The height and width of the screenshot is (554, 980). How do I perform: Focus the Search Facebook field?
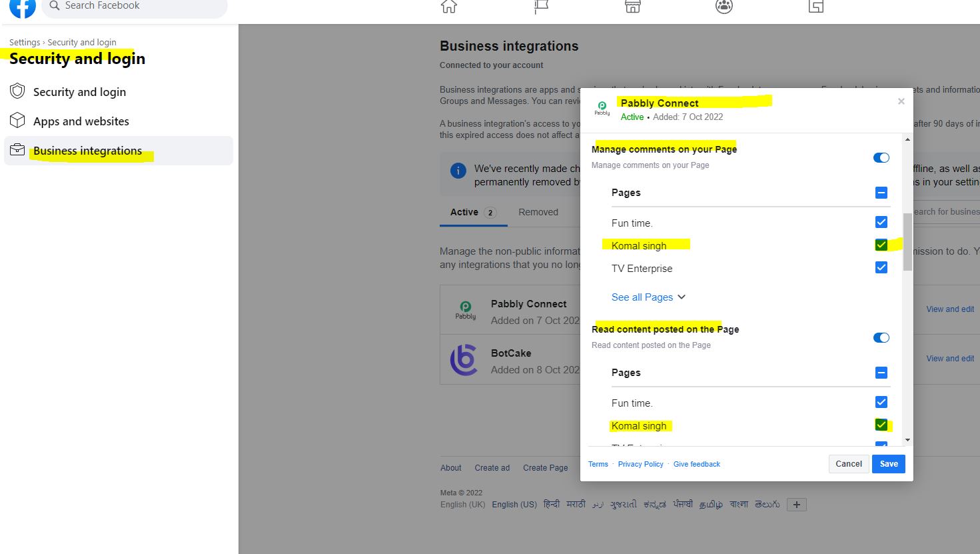click(x=135, y=7)
